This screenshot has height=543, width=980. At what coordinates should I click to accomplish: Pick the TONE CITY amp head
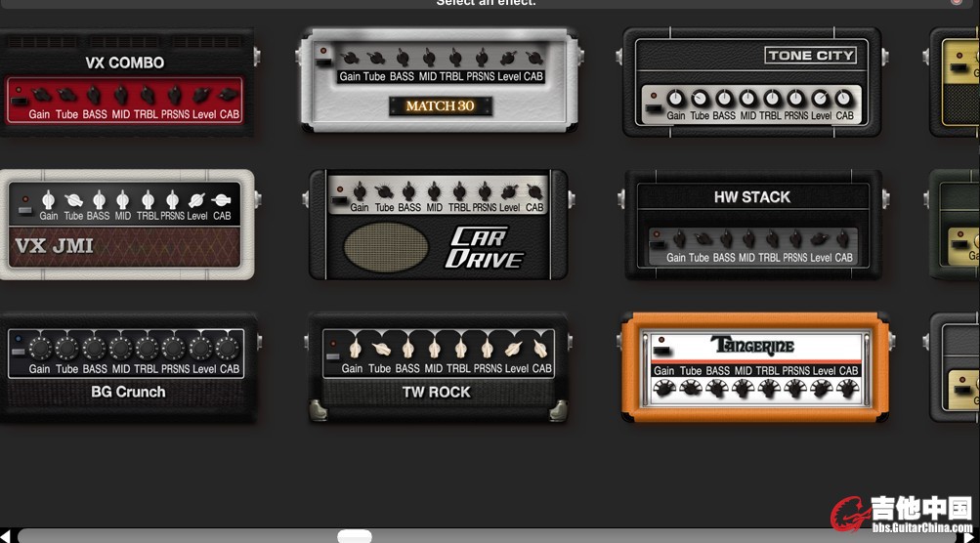[752, 82]
